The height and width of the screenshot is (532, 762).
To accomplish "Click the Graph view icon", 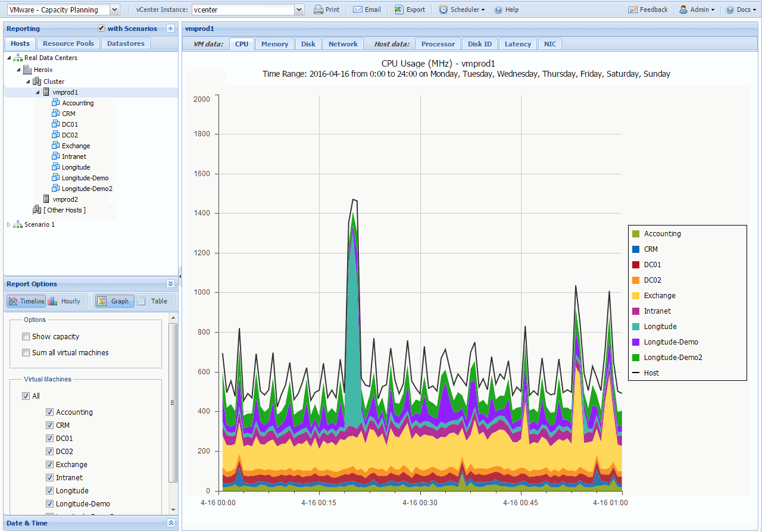I will [102, 301].
